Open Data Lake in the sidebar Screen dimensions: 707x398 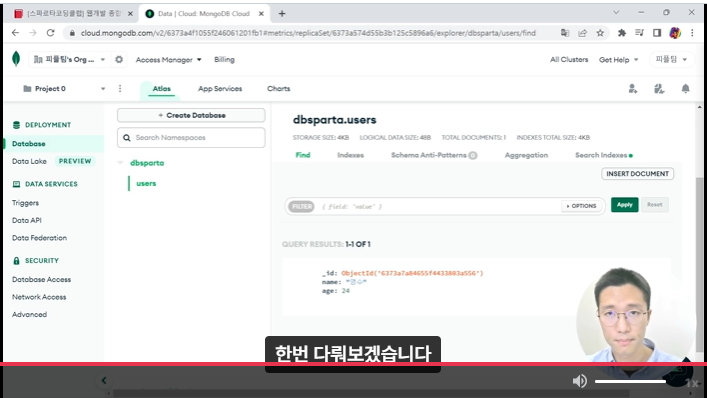pos(29,161)
